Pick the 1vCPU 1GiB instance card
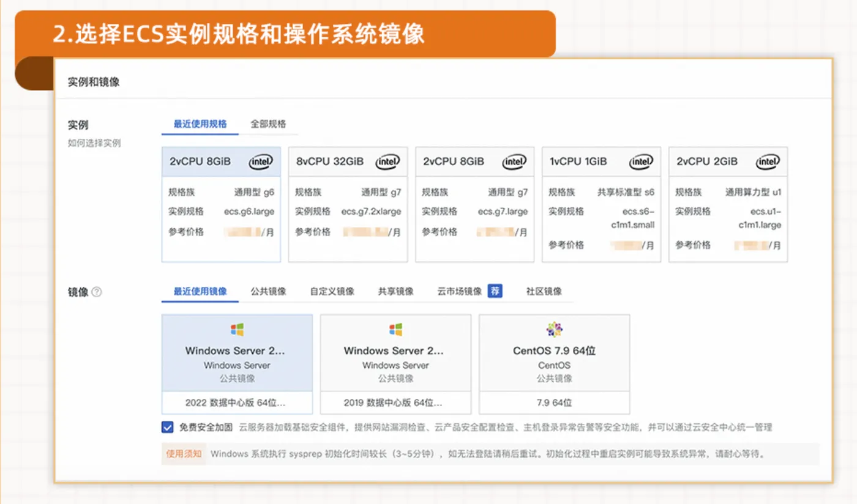Viewport: 857px width, 504px height. tap(601, 204)
